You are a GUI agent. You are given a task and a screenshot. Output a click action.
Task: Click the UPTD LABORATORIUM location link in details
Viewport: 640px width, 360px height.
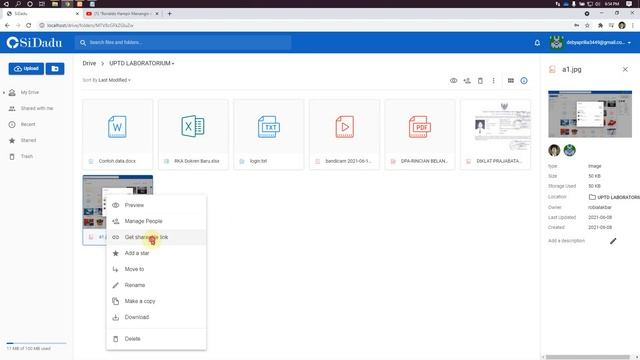click(614, 197)
